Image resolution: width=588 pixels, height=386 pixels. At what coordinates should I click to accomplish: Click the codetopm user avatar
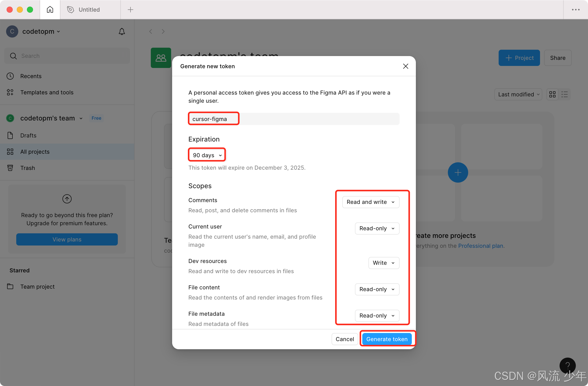[x=12, y=31]
